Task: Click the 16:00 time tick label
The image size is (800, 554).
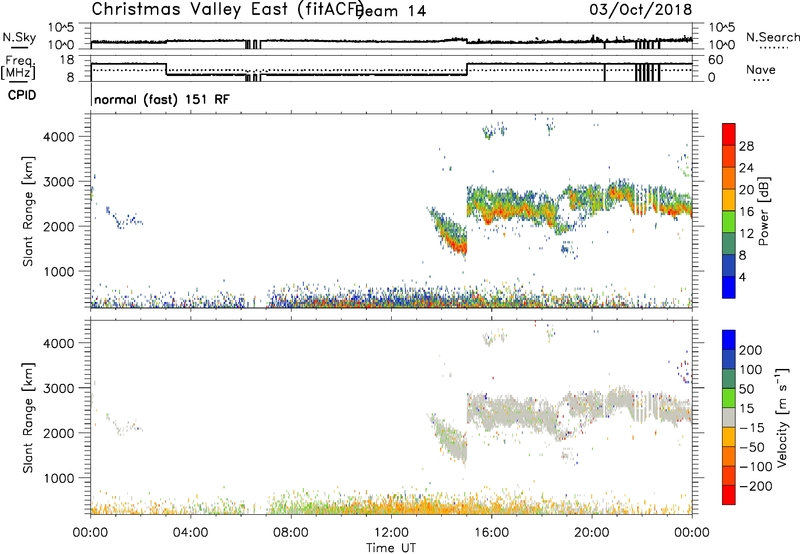Action: coord(491,533)
